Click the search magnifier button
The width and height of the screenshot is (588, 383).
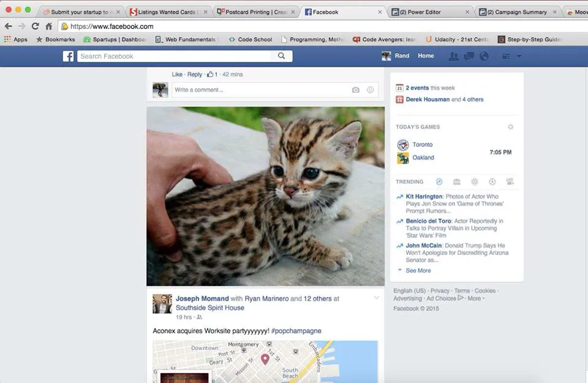(x=281, y=56)
